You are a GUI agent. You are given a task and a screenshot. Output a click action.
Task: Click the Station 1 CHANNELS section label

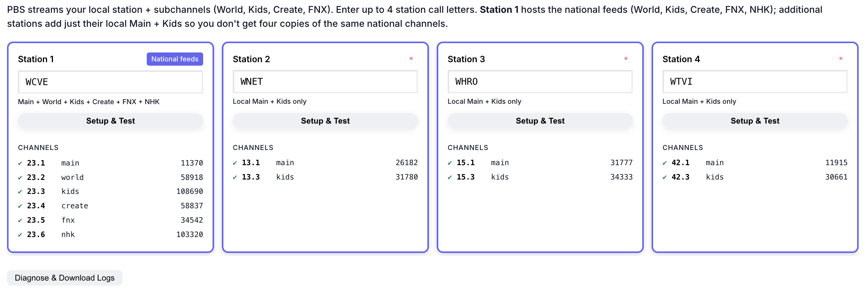[38, 148]
